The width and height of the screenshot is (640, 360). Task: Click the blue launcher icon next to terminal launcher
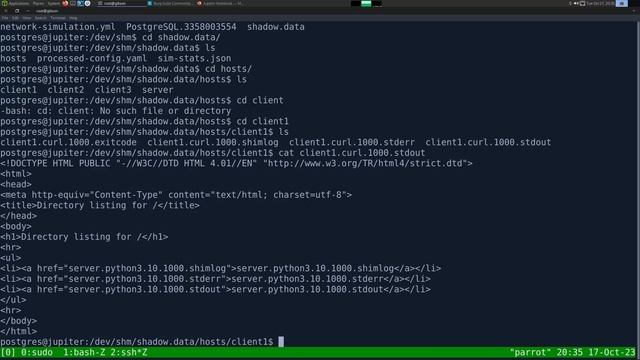click(80, 3)
